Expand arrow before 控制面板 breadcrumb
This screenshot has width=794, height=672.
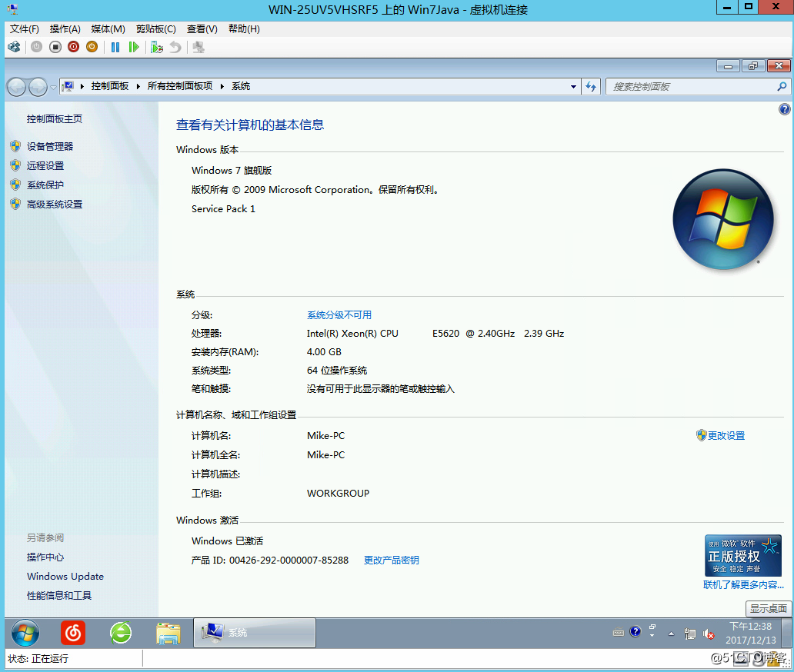click(x=82, y=87)
